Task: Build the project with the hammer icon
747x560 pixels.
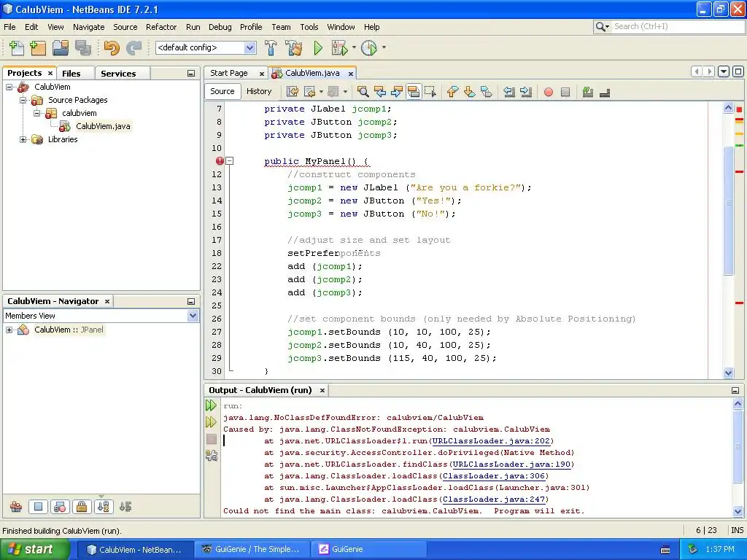Action: [270, 47]
